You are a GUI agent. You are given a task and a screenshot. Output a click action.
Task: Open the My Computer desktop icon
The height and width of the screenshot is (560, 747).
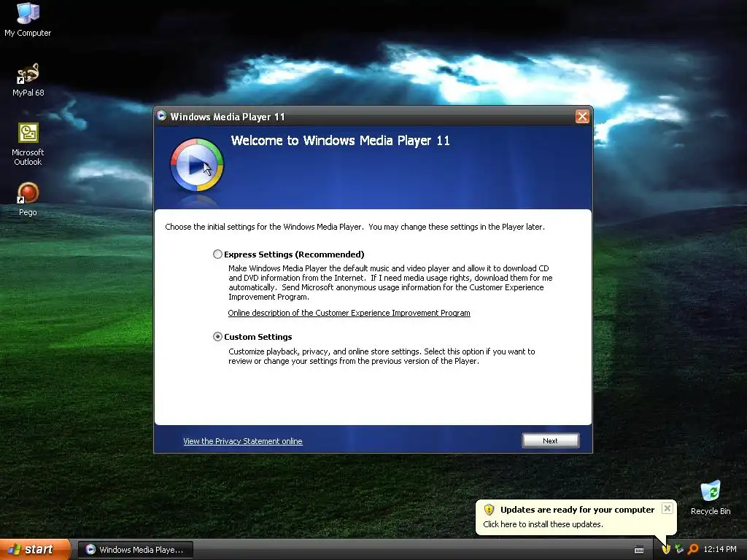tap(28, 19)
